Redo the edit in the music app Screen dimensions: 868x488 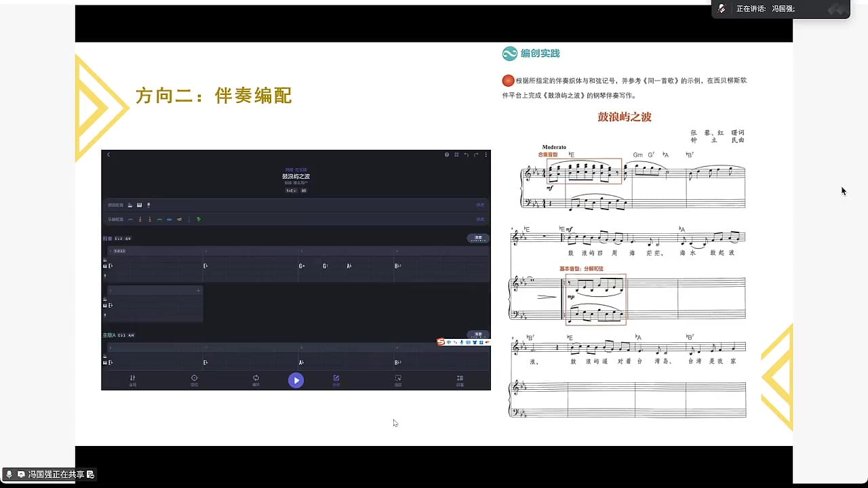tap(476, 155)
